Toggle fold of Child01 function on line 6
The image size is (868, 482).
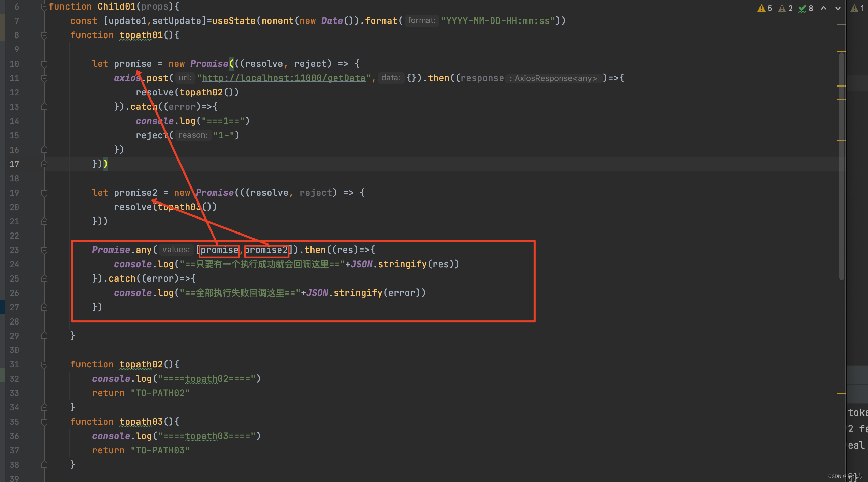(44, 6)
